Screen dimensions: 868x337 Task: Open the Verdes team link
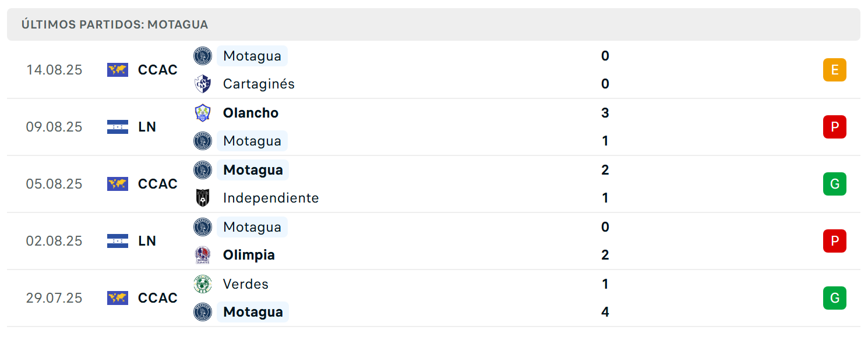point(245,284)
